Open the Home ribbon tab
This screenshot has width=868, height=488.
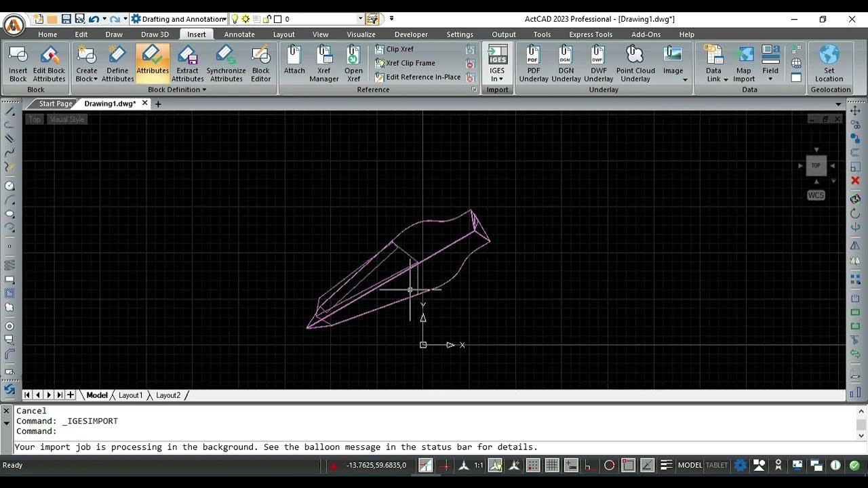click(x=47, y=35)
